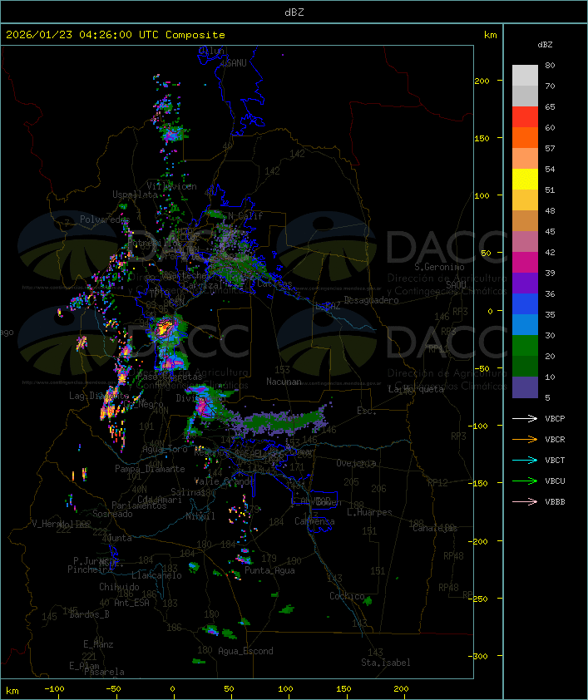
Task: Click the white VBCP arrow icon
Action: pyautogui.click(x=526, y=418)
